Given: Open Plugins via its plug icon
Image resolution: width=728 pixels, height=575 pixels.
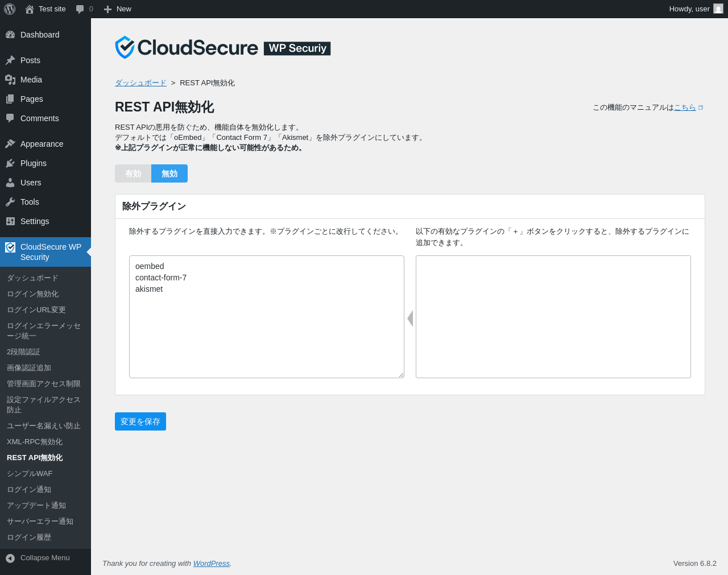Looking at the screenshot, I should 10,163.
